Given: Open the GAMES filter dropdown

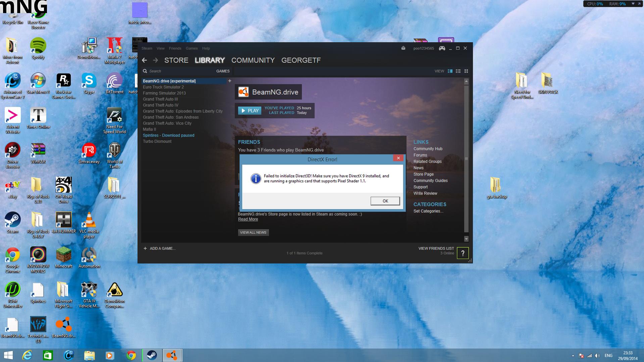Looking at the screenshot, I should point(223,71).
